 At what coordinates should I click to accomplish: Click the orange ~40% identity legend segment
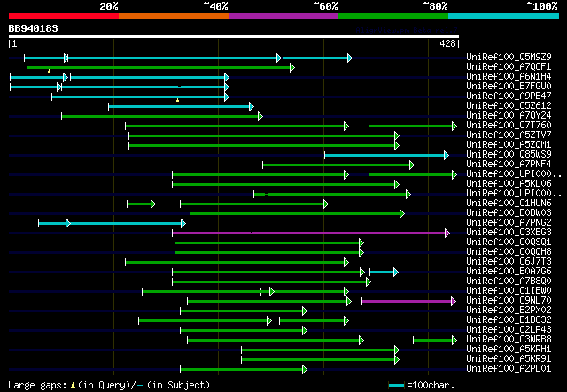coord(174,16)
